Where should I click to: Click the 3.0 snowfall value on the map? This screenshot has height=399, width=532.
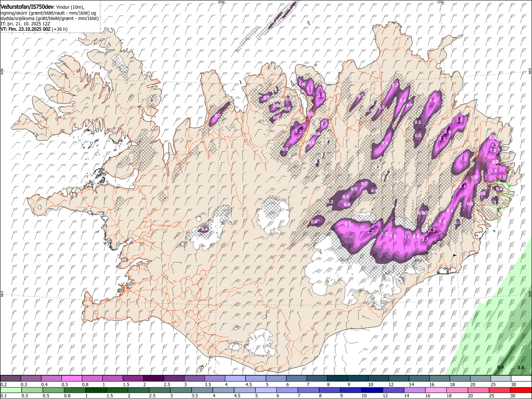click(x=459, y=120)
